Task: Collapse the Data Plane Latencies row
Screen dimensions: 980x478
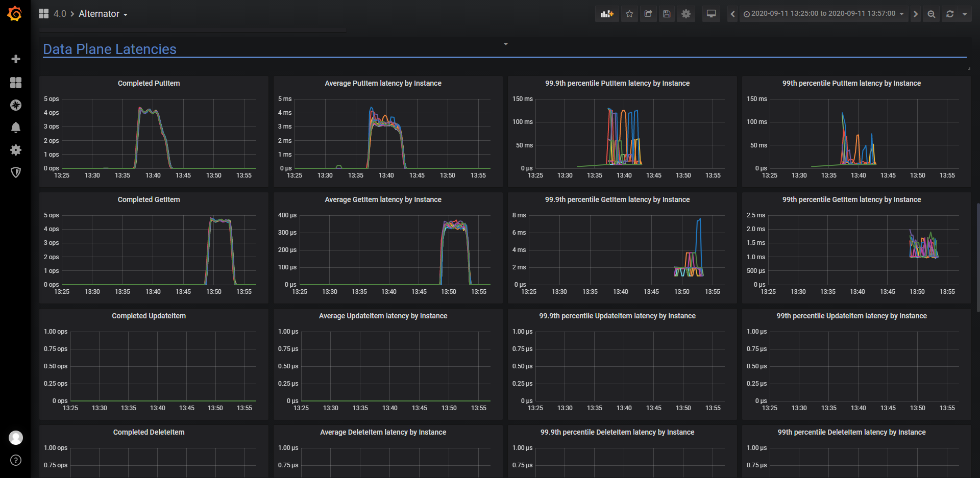Action: (x=110, y=49)
